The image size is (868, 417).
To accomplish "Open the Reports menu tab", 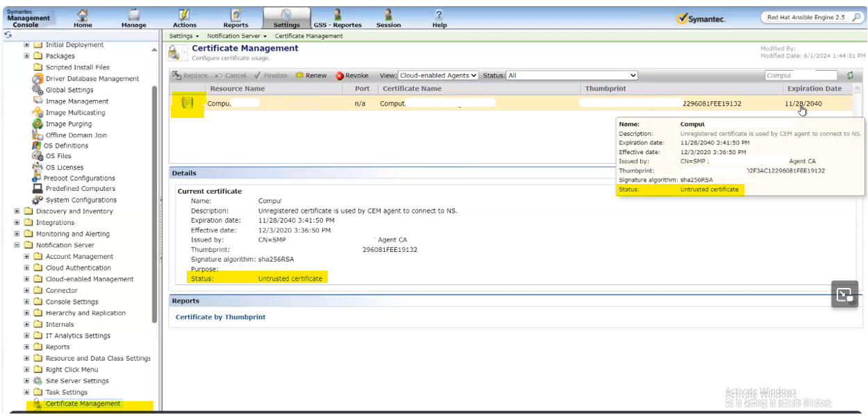I will [x=235, y=15].
